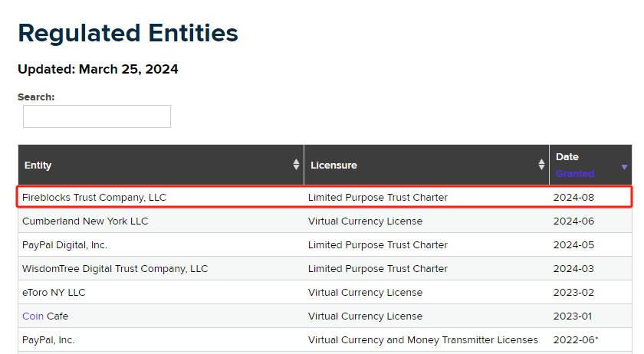Click Virtual Currency and Money Transmitter Licenses
The width and height of the screenshot is (644, 354).
[x=422, y=339]
